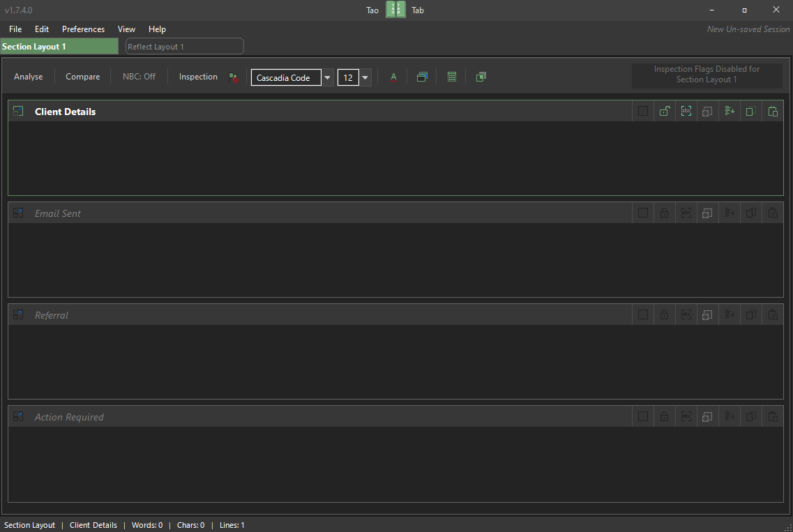
Task: Click the font colour letter A icon
Action: (393, 77)
